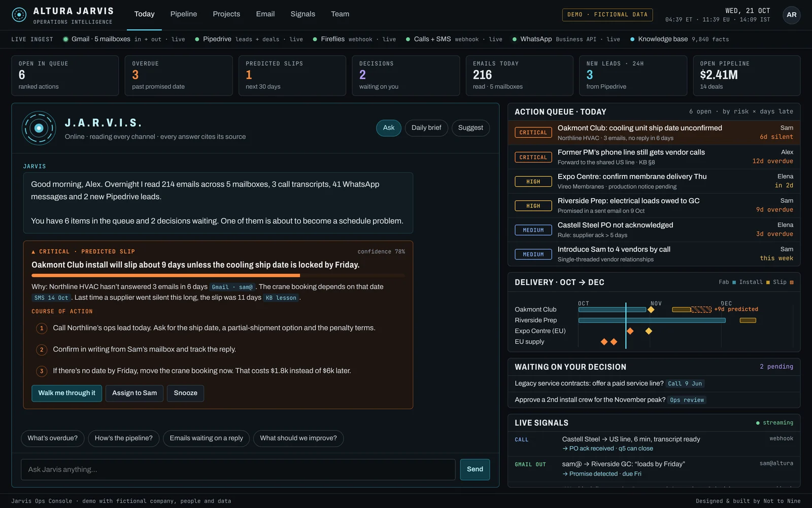Focus the Ask Jarvis anything input
812x508 pixels.
tap(238, 469)
